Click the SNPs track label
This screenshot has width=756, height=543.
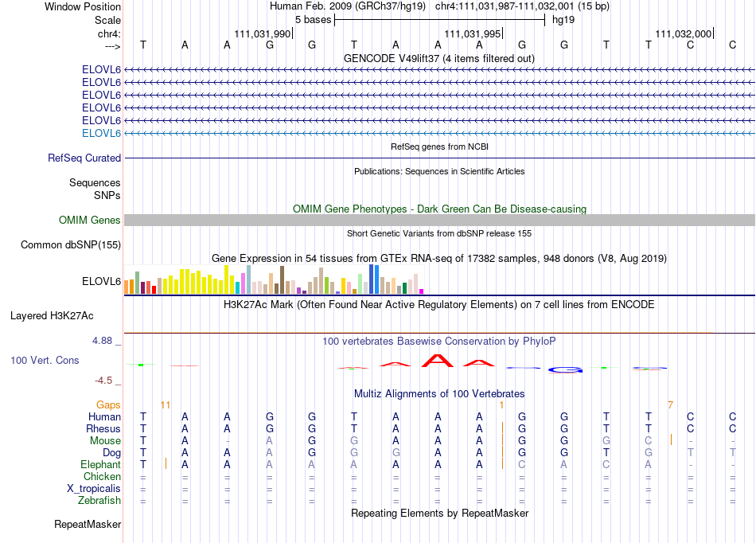(x=107, y=195)
